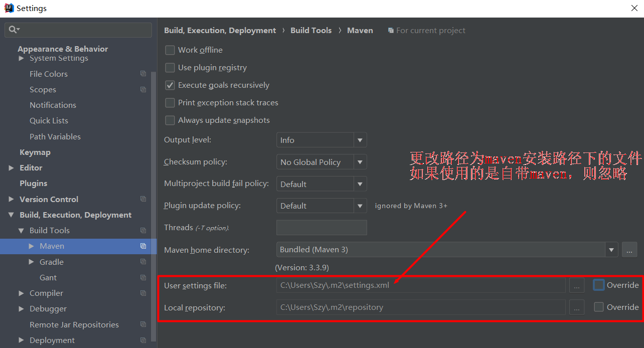Click project-level icon beside Version Control
Screen dimensions: 644x348
(143, 199)
